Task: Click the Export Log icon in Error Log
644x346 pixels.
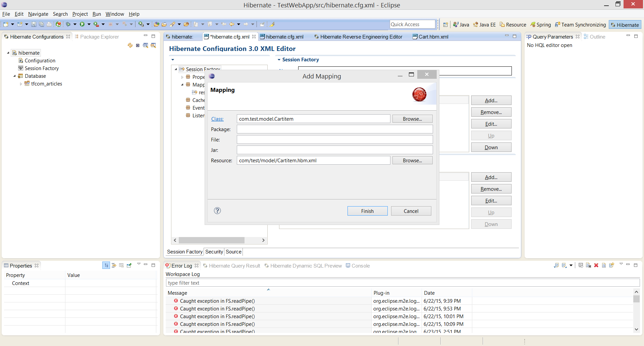Action: pos(556,265)
